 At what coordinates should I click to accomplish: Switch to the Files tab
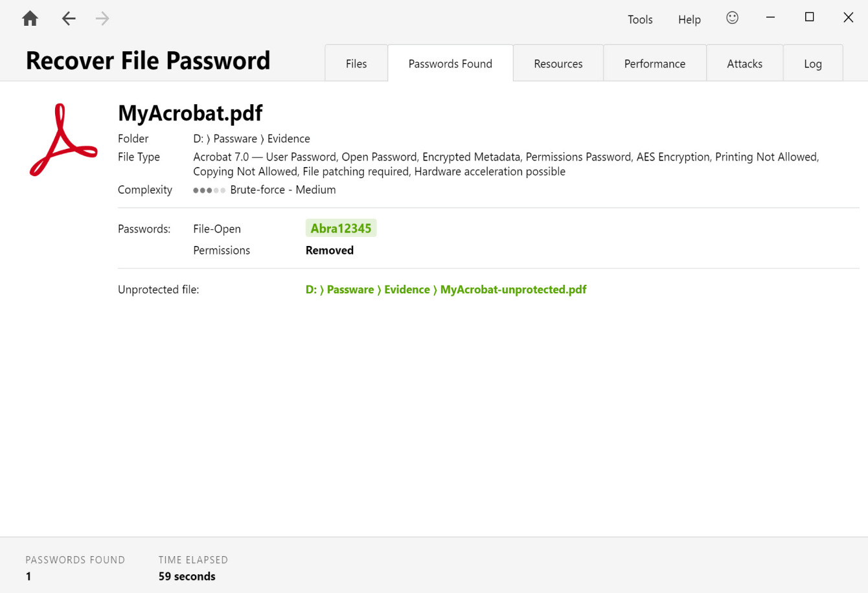356,63
